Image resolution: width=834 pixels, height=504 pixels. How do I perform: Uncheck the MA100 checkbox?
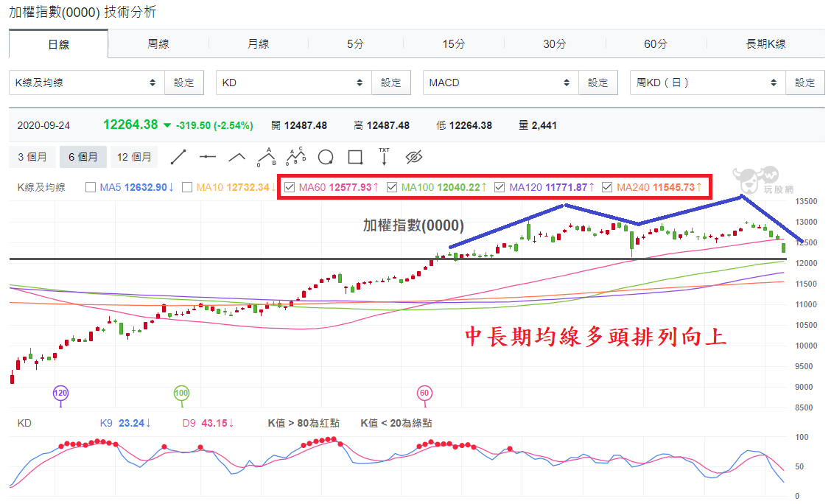(x=392, y=187)
